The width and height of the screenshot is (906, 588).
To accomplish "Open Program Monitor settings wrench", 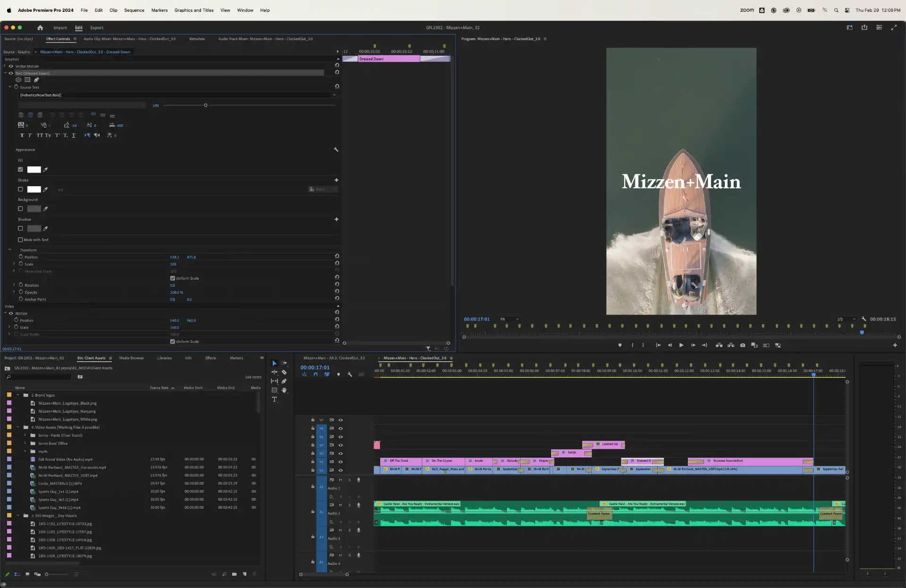I will pos(864,319).
